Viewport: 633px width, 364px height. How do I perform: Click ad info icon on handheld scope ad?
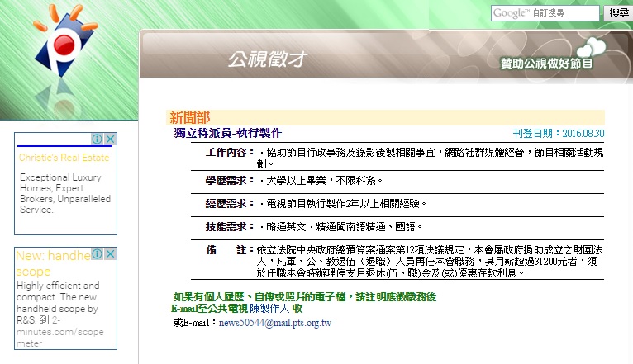(98, 254)
